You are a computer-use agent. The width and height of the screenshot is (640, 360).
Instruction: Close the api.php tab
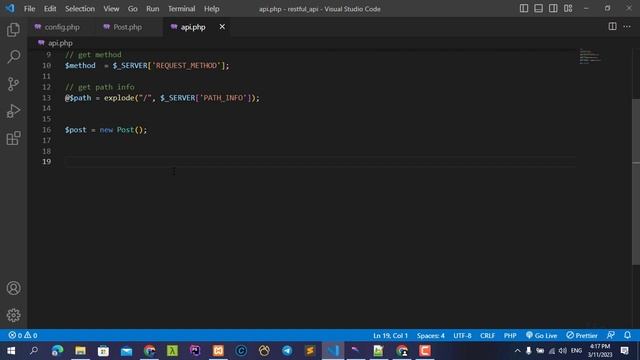click(x=222, y=27)
